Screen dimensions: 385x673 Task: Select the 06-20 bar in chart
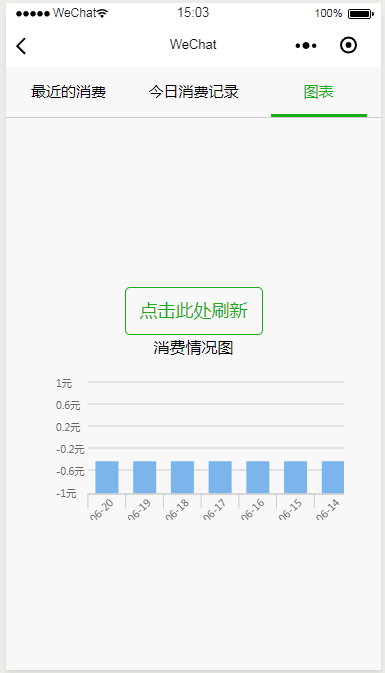(107, 477)
